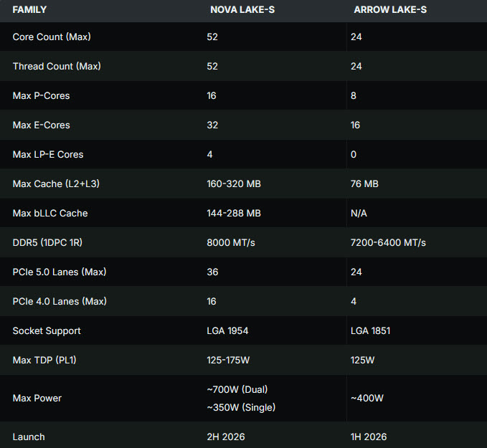Click the 160-320 MB cache value
The height and width of the screenshot is (448, 487).
[x=233, y=184]
